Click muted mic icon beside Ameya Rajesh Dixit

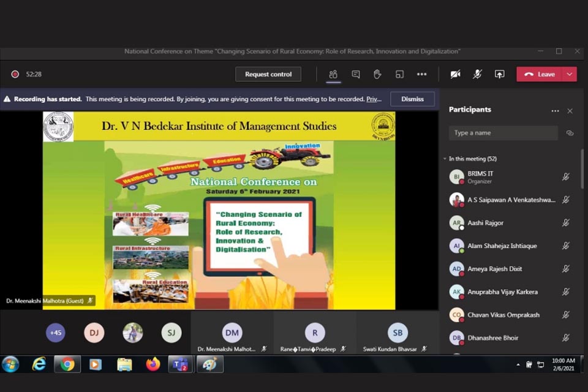coord(566,269)
